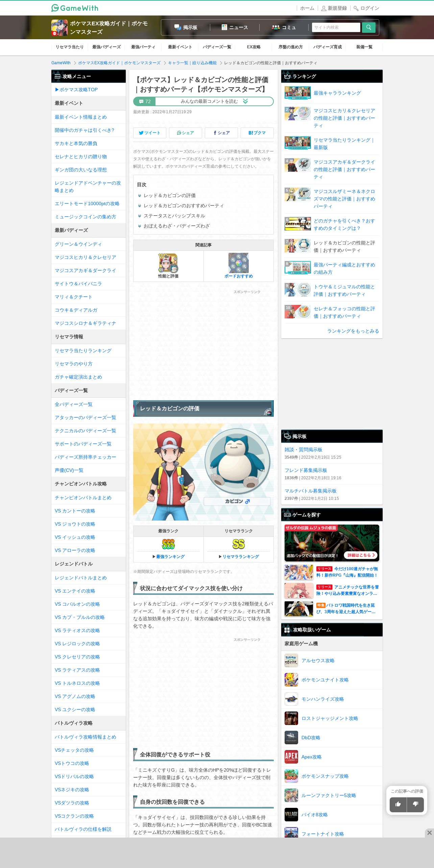Click the 掲示板 speech bubble icon in sidebar header
This screenshot has height=868, width=434.
(287, 436)
